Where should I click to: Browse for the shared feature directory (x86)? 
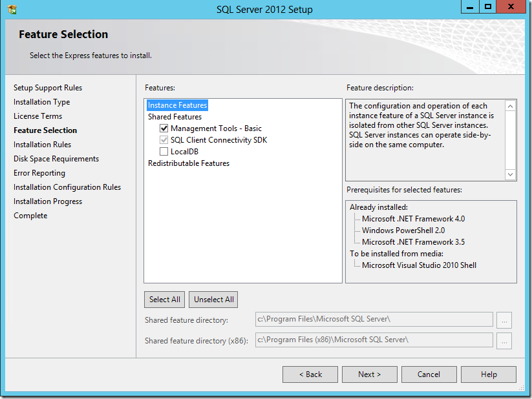pos(504,341)
